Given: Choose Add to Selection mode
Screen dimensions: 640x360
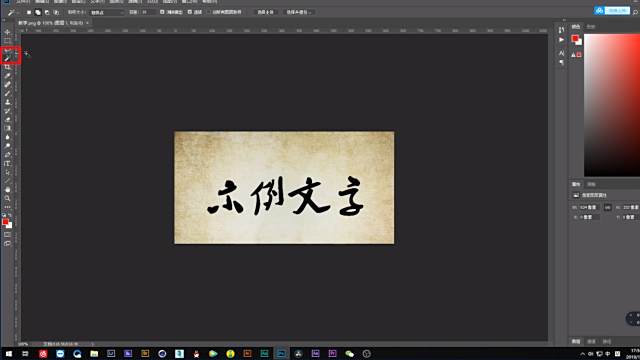Looking at the screenshot, I should [x=38, y=13].
